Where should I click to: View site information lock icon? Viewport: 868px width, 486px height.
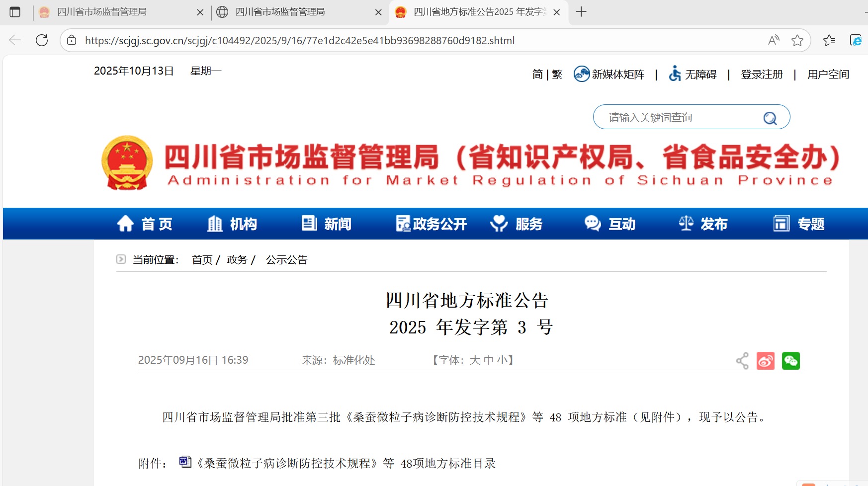pyautogui.click(x=72, y=40)
